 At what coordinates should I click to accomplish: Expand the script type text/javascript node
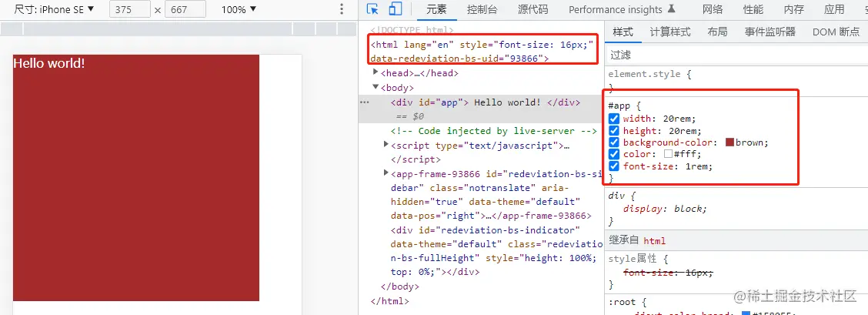tap(386, 145)
